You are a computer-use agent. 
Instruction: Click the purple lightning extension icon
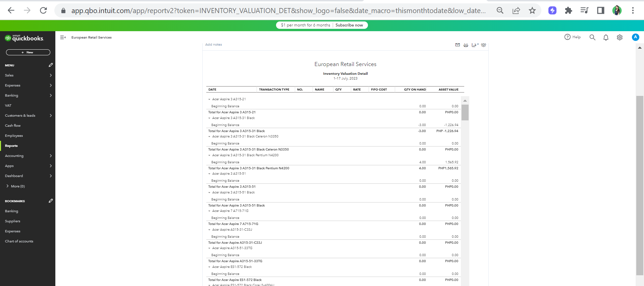(552, 10)
